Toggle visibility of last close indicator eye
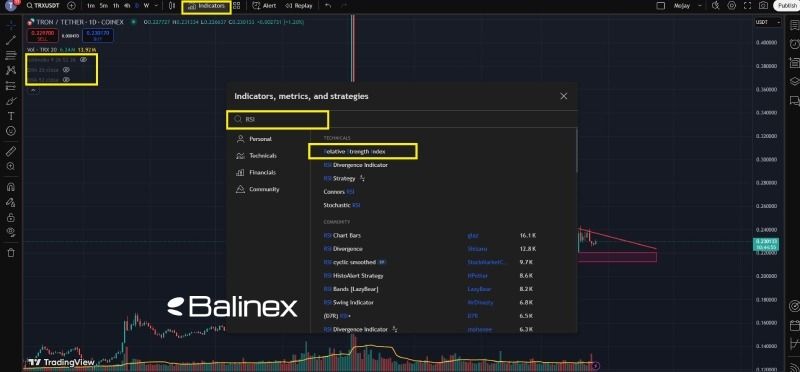 click(66, 80)
